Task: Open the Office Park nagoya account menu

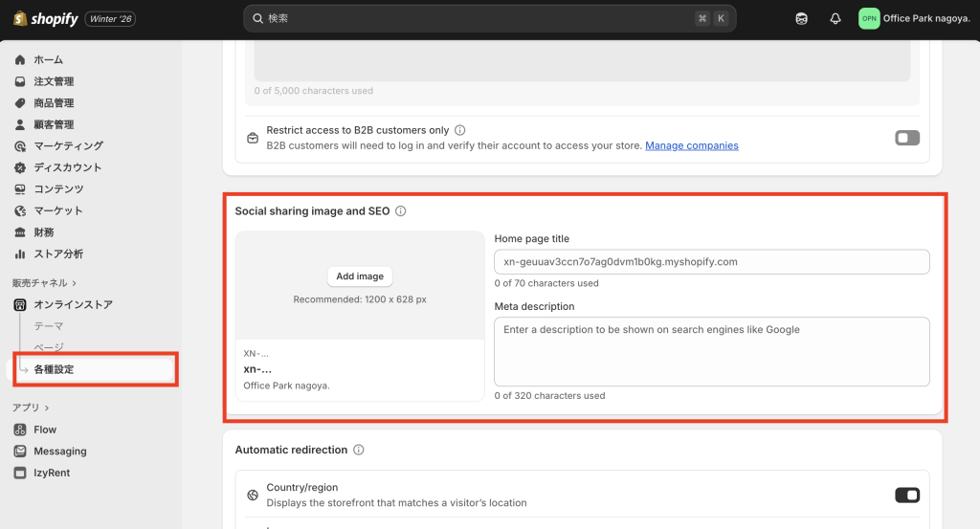Action: pyautogui.click(x=913, y=18)
